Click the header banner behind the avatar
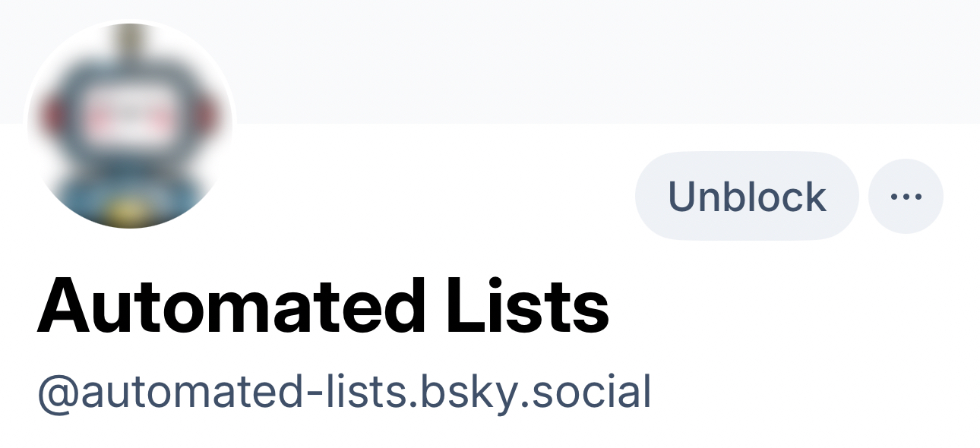 pyautogui.click(x=570, y=61)
